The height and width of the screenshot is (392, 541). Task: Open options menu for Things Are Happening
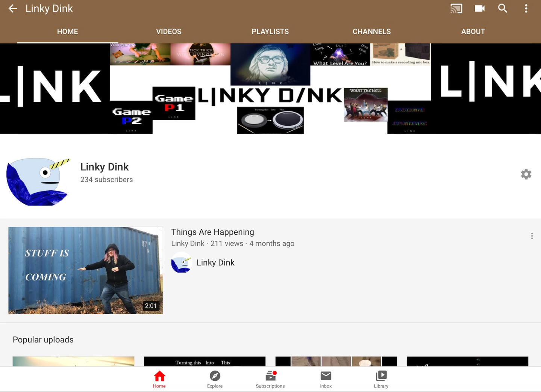pos(532,236)
